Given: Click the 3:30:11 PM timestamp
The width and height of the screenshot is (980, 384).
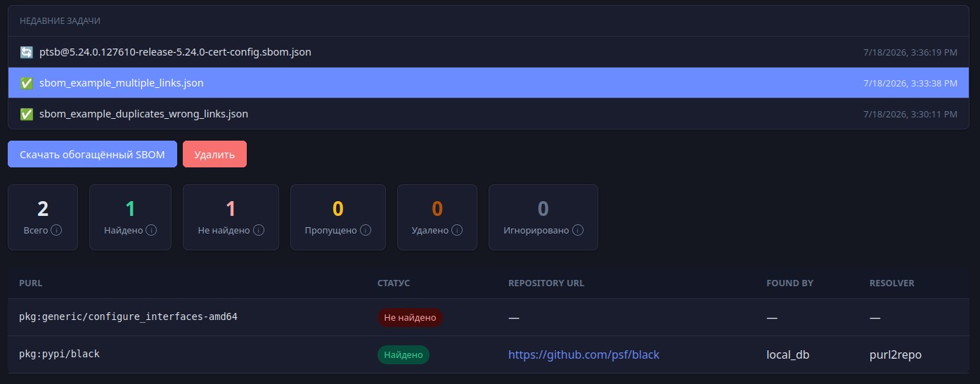Looking at the screenshot, I should pyautogui.click(x=910, y=114).
